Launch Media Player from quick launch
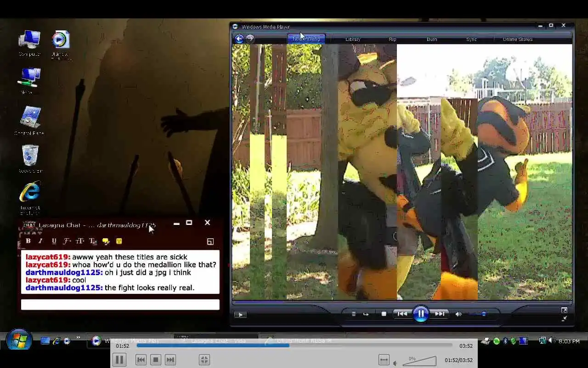The width and height of the screenshot is (588, 368). [67, 341]
